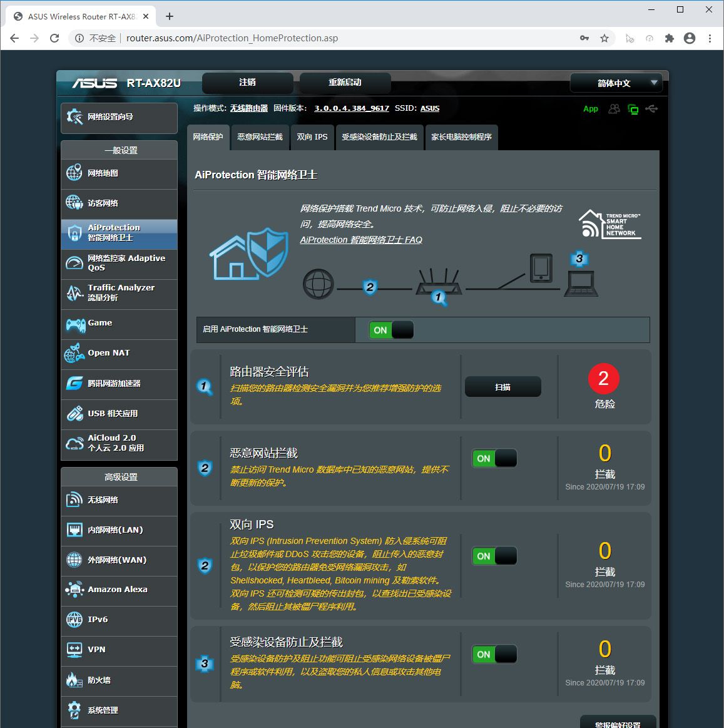Select Traffic Analyzer 流量分析 in sidebar

click(x=119, y=294)
